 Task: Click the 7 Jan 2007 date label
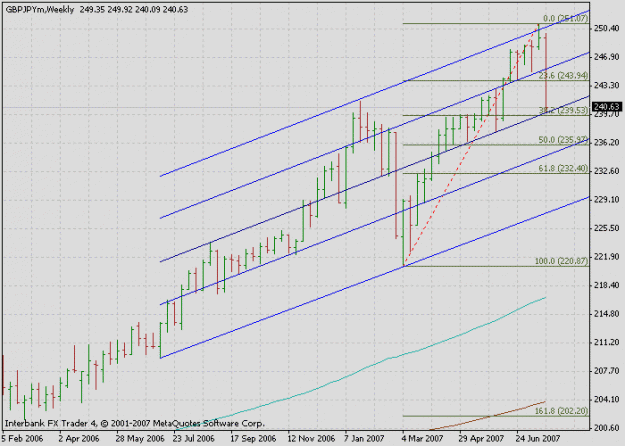click(x=364, y=439)
